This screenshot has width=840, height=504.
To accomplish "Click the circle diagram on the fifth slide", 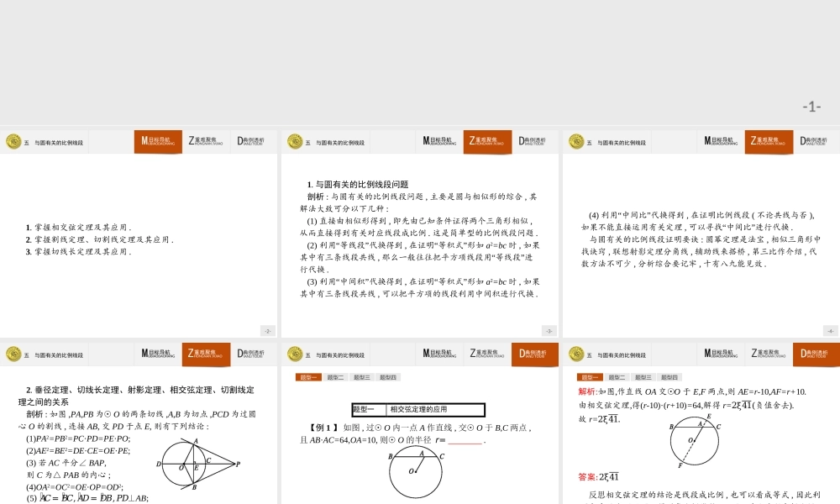I will 417,470.
